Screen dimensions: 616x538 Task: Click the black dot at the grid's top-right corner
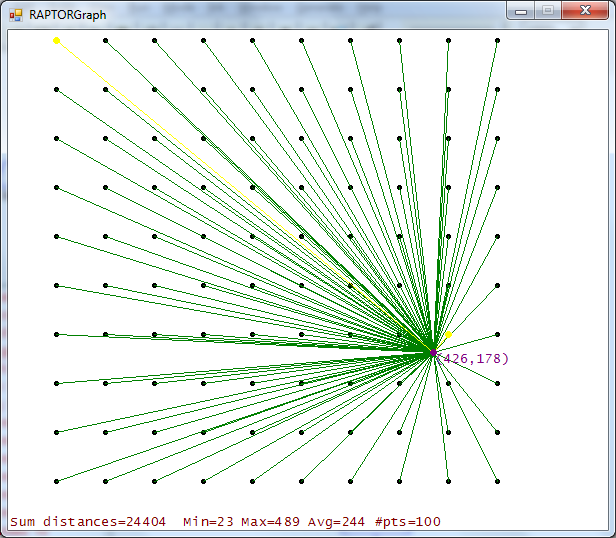(497, 41)
